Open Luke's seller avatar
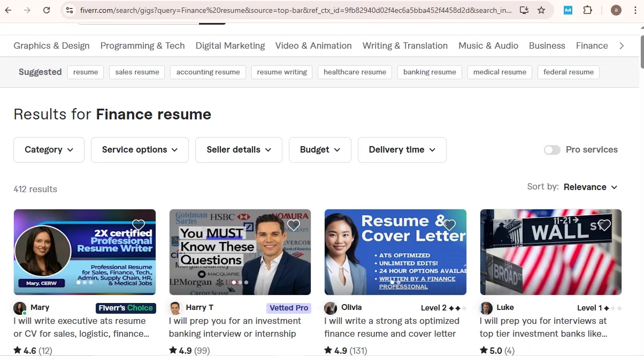The image size is (644, 356). click(x=486, y=308)
